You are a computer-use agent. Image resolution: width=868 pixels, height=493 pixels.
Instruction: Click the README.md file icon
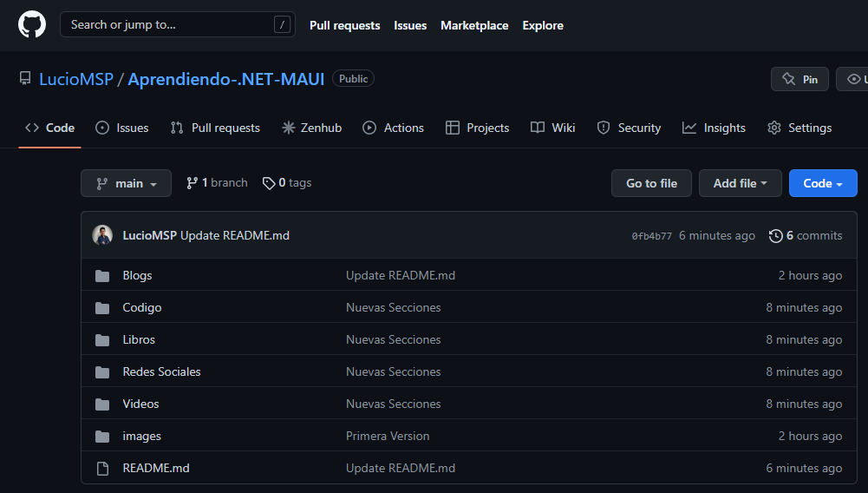point(102,469)
